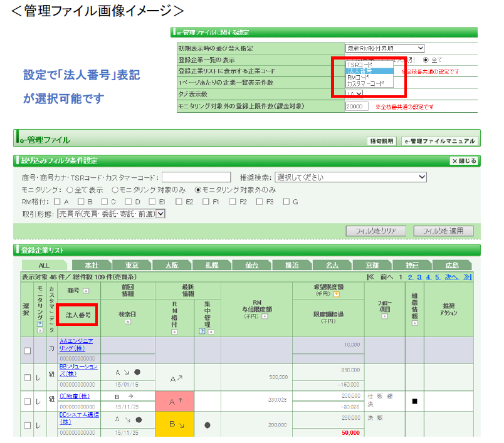Click the フィルタを適用 button

pos(443,231)
